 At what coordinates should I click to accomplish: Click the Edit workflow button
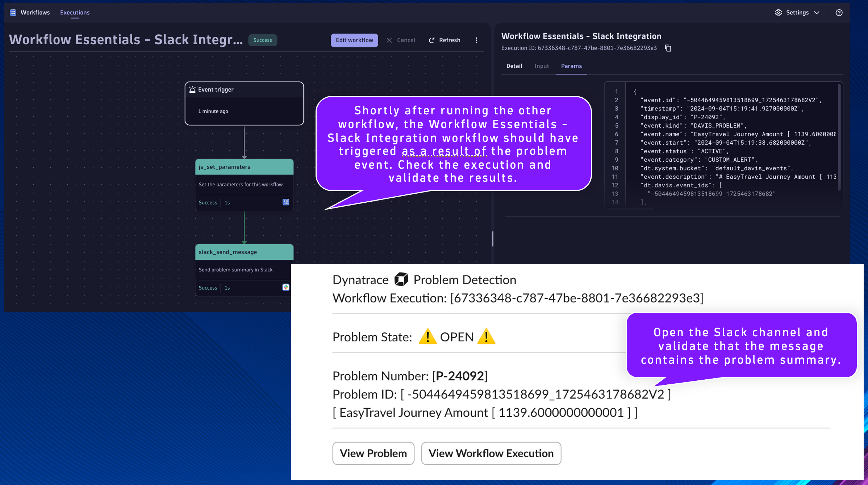tap(354, 40)
